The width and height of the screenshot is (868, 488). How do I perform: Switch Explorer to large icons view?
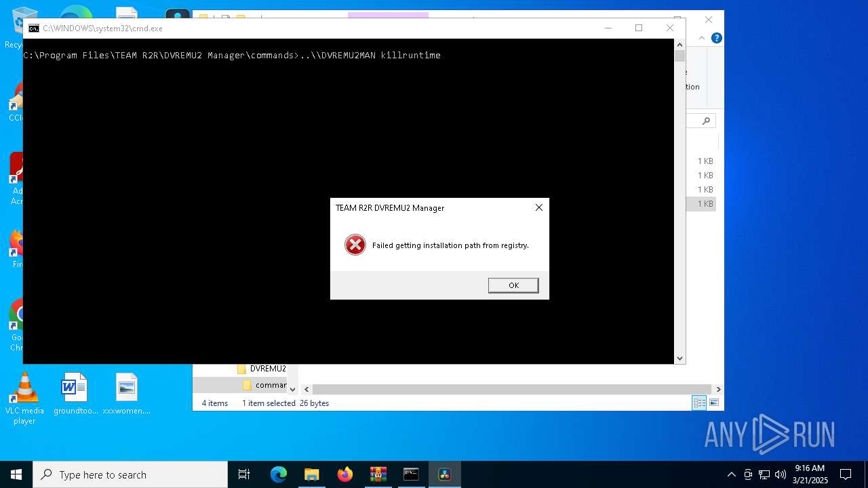[x=714, y=403]
